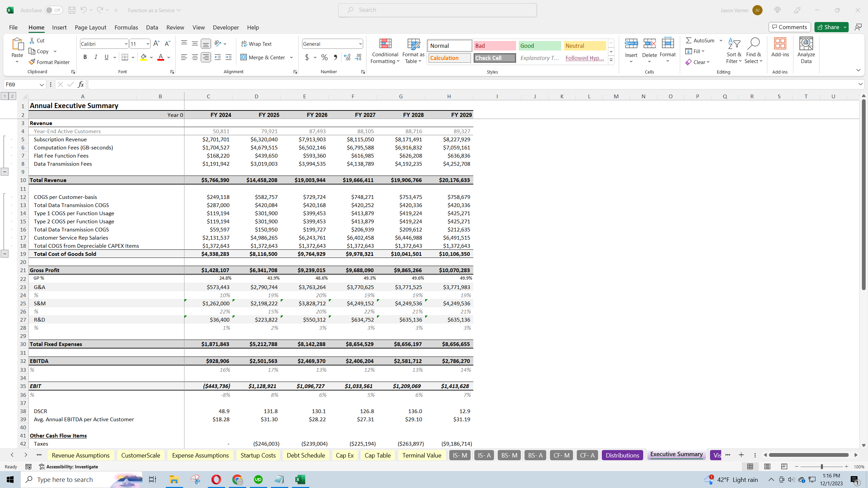
Task: Open the Excel app on Windows taskbar
Action: tap(300, 480)
